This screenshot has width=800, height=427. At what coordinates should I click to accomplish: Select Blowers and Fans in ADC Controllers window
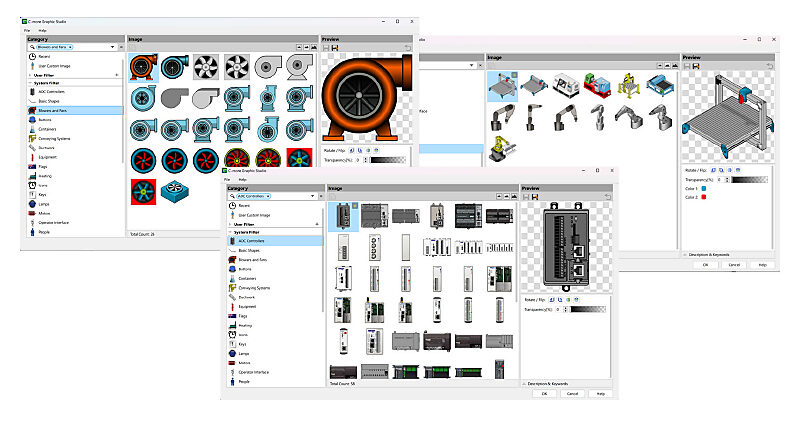(275, 260)
